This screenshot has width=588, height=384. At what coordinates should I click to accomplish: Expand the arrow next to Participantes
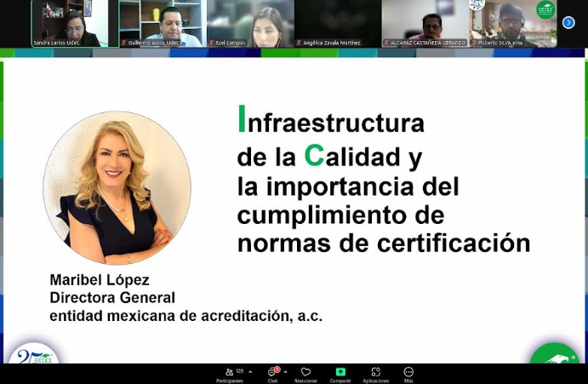pos(249,372)
